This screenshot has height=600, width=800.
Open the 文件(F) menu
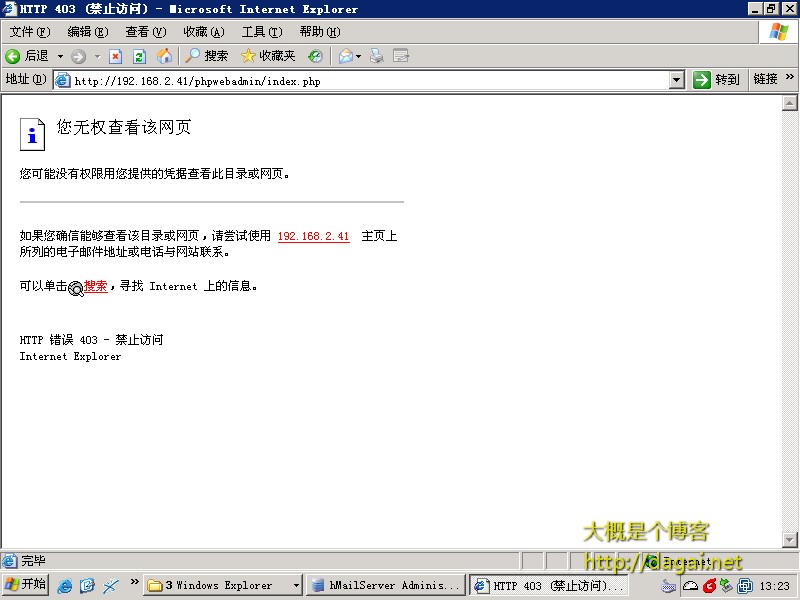point(30,32)
